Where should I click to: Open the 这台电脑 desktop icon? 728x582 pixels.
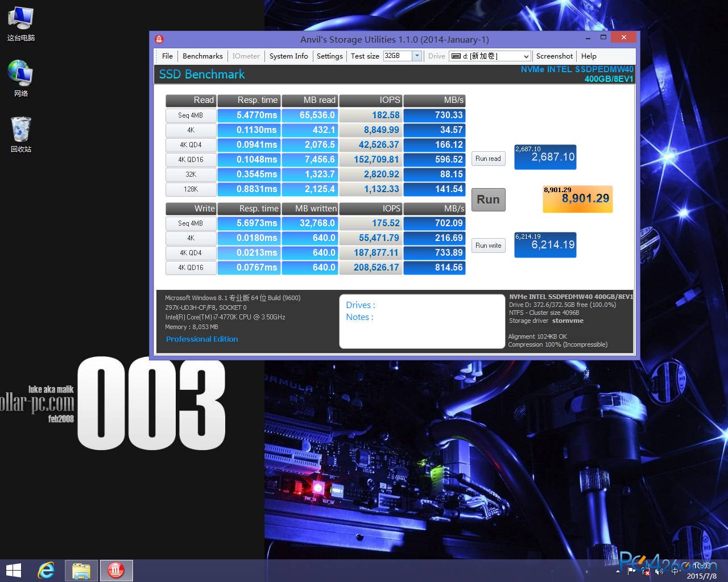click(21, 23)
